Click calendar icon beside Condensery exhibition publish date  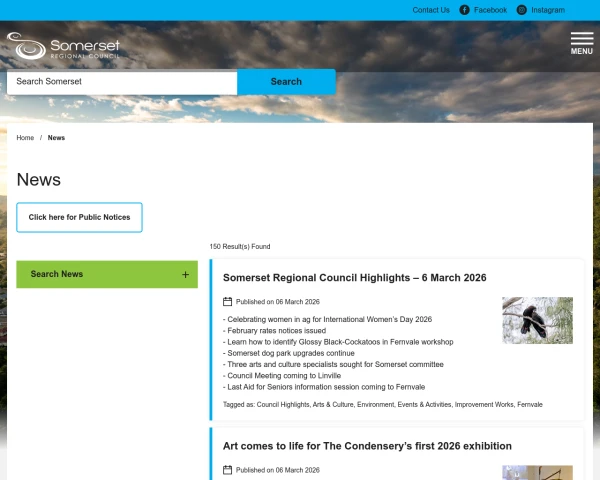(227, 470)
